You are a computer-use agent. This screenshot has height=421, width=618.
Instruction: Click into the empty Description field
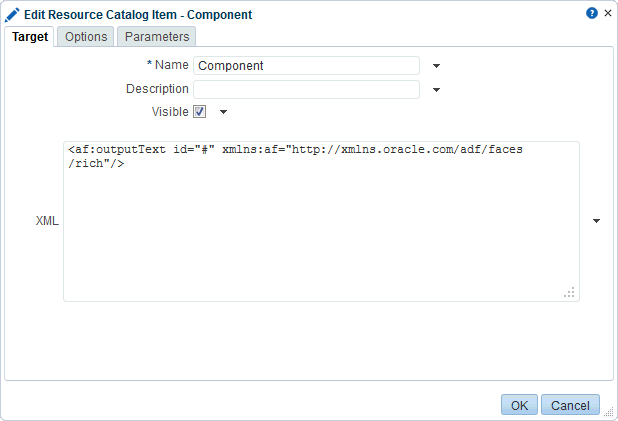tap(306, 89)
